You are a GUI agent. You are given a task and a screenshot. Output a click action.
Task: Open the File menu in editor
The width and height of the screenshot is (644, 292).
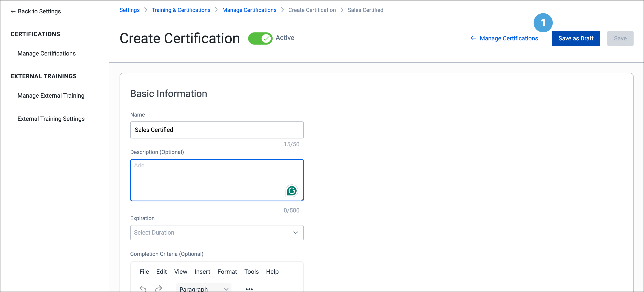click(144, 272)
